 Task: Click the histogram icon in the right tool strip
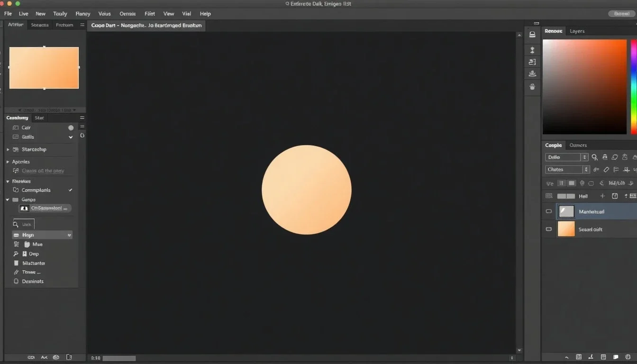532,73
